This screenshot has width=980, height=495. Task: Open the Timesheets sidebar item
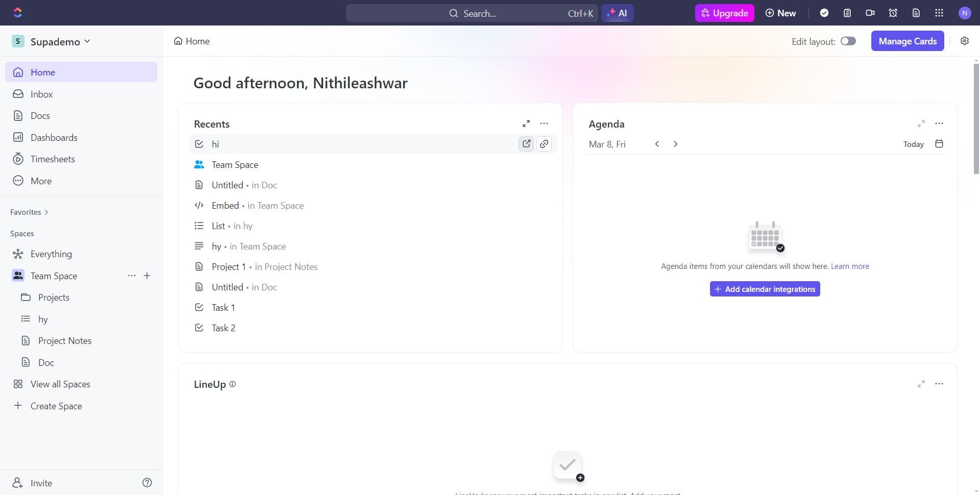tap(53, 159)
